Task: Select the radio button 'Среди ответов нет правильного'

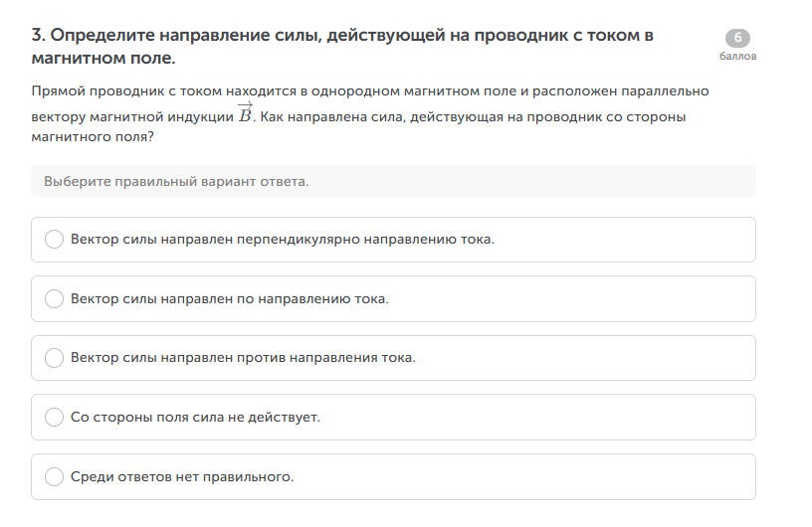Action: click(55, 476)
